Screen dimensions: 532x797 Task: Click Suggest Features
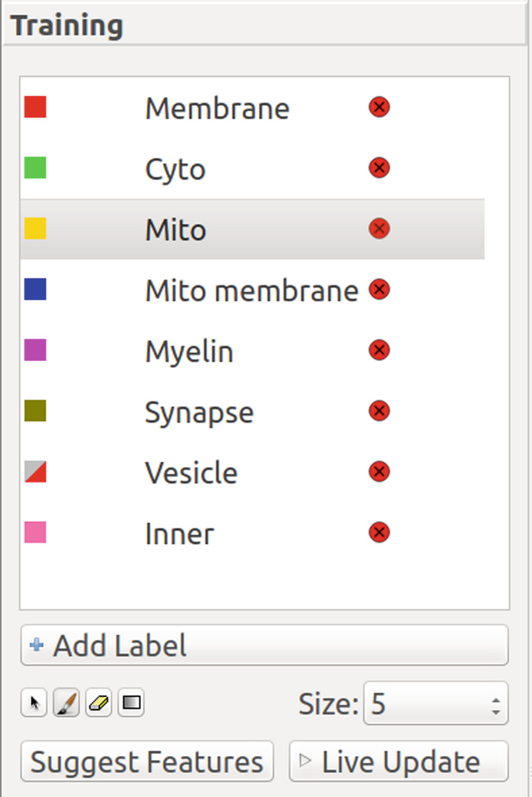click(x=147, y=761)
